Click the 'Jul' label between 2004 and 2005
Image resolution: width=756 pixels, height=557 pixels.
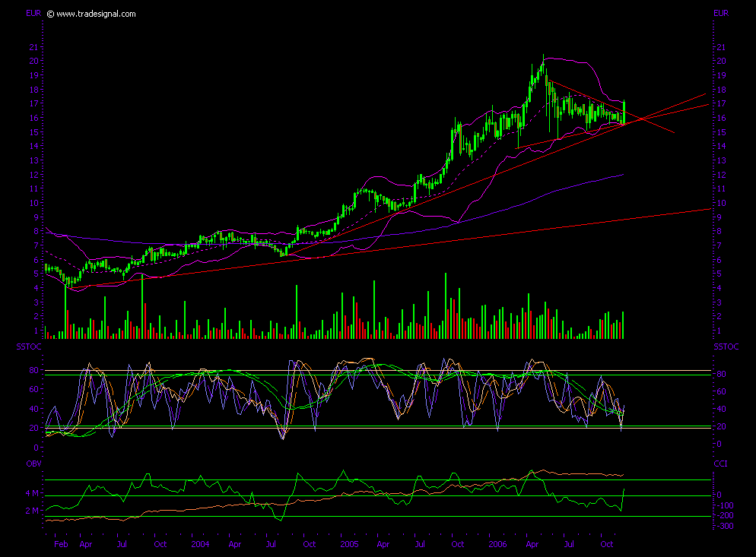pos(271,545)
